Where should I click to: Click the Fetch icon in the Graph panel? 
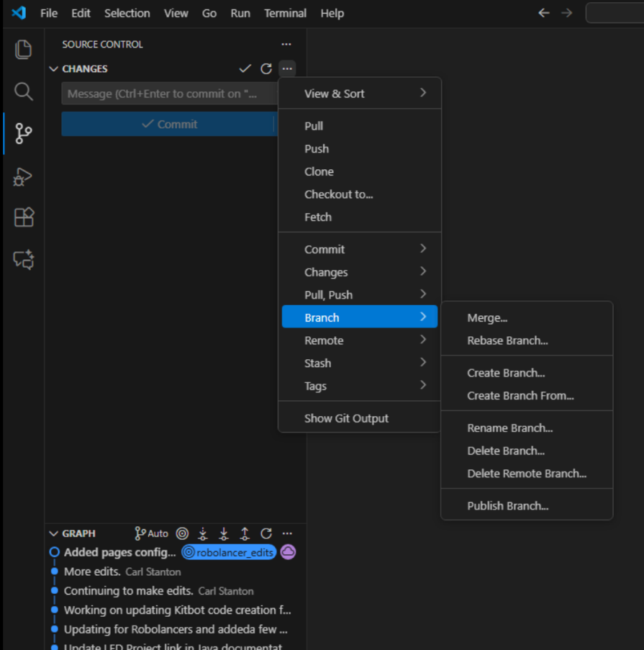(x=202, y=533)
